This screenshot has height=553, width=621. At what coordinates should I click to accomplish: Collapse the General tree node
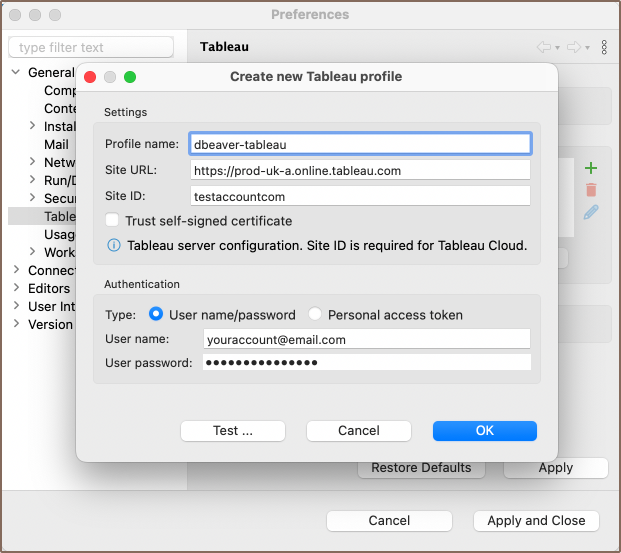[16, 72]
